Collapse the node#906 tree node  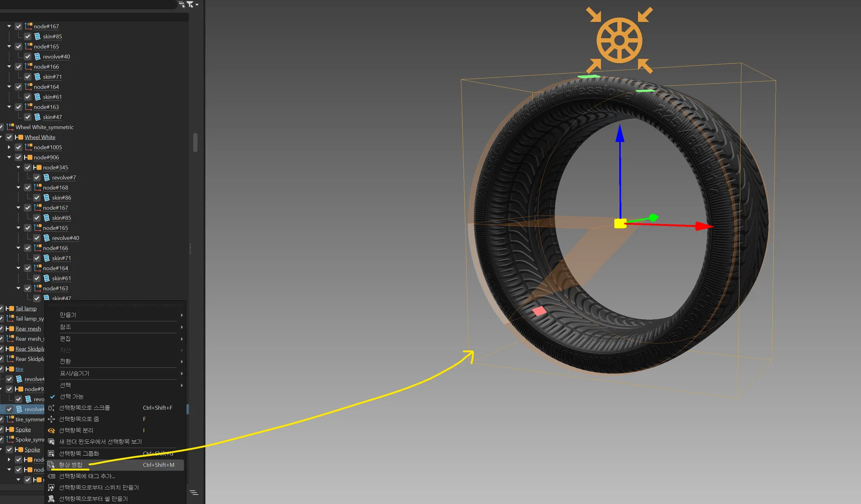click(9, 157)
